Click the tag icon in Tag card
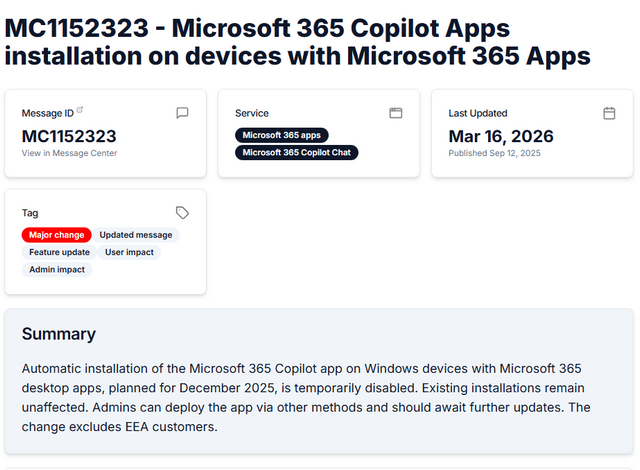Viewport: 640px width, 470px height. tap(182, 213)
